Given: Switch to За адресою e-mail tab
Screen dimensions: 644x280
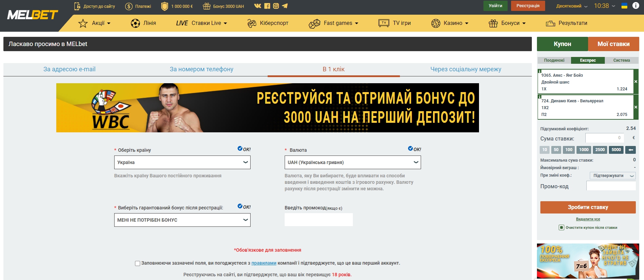Looking at the screenshot, I should pos(70,69).
